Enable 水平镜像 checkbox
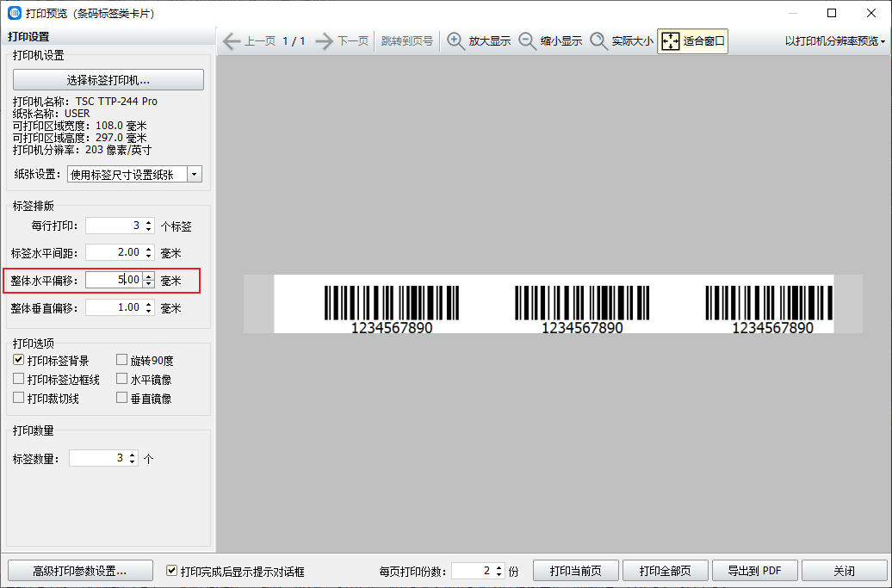The width and height of the screenshot is (892, 588). point(121,379)
